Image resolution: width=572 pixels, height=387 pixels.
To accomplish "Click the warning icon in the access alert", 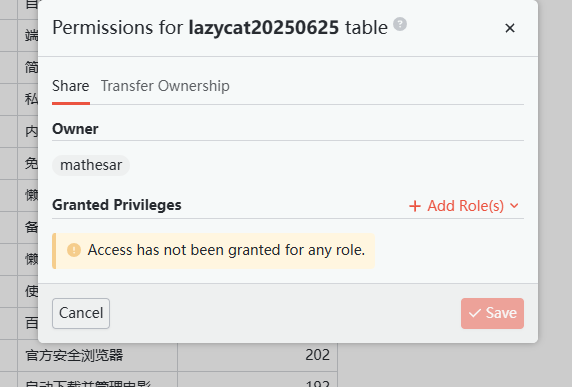I will click(x=74, y=250).
